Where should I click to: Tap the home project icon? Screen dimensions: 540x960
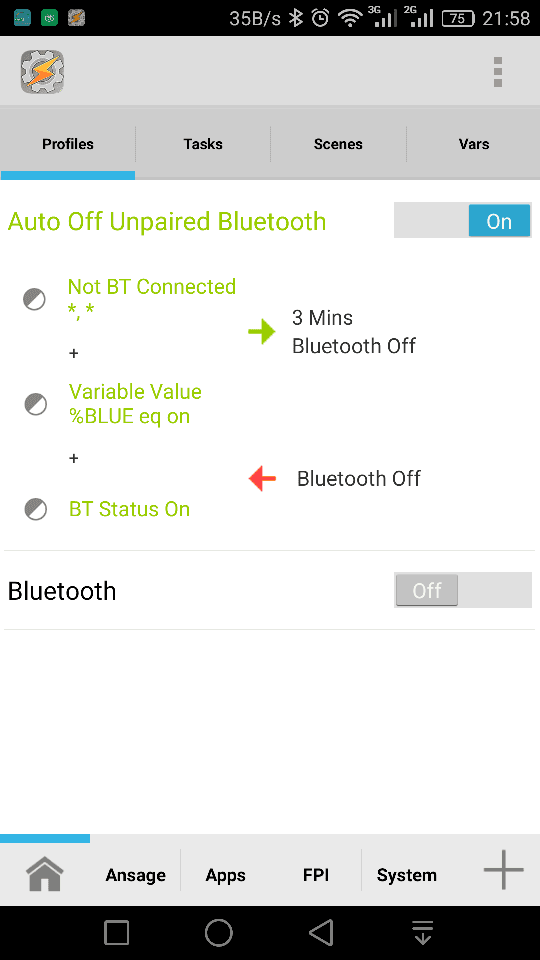45,874
